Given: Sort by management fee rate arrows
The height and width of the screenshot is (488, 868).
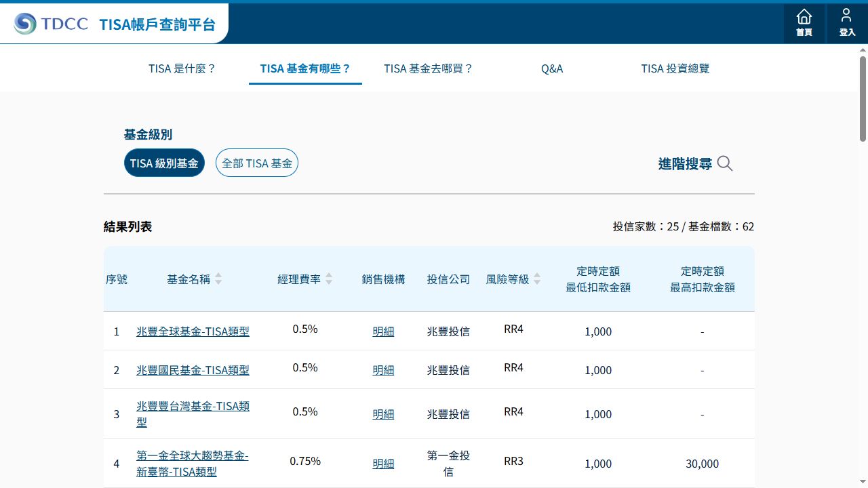Looking at the screenshot, I should (x=329, y=279).
